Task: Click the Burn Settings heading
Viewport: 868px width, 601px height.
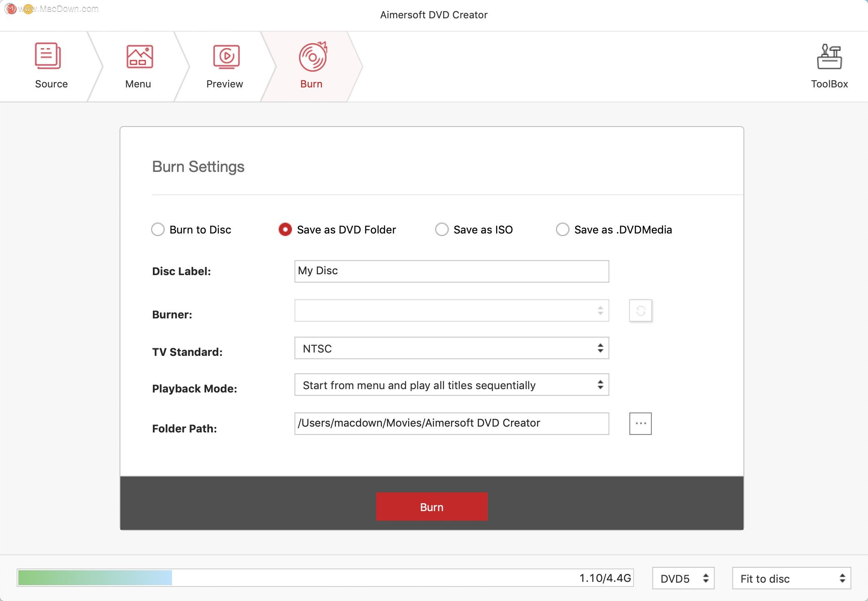Action: pos(198,167)
